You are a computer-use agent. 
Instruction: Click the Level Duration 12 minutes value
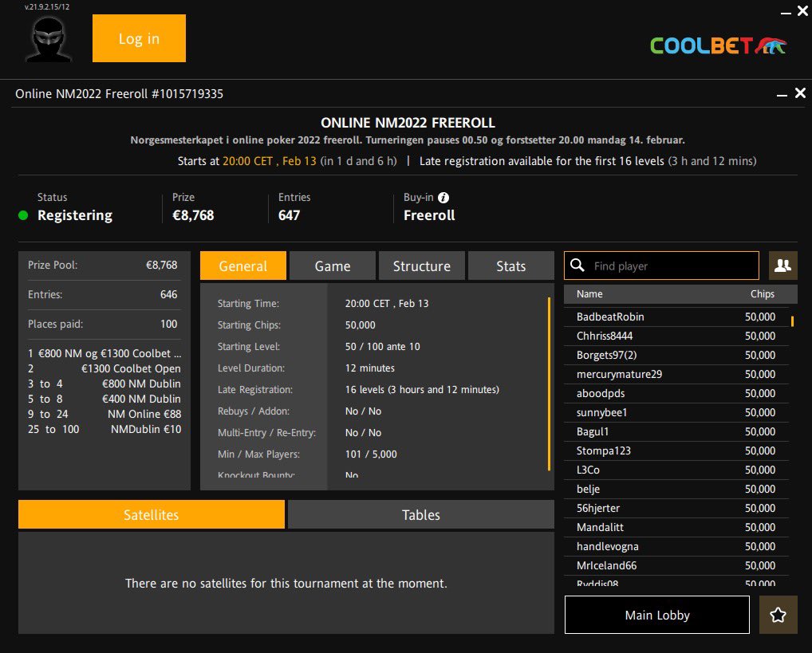(x=370, y=368)
